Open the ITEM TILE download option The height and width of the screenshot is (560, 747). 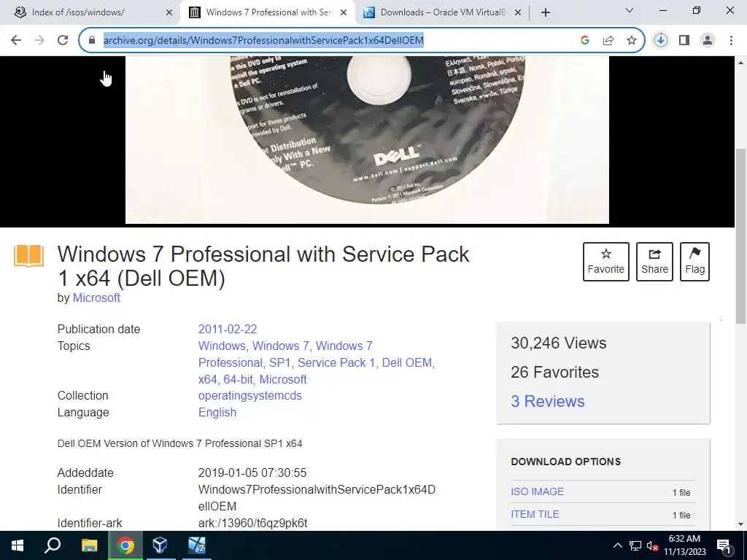(x=535, y=514)
